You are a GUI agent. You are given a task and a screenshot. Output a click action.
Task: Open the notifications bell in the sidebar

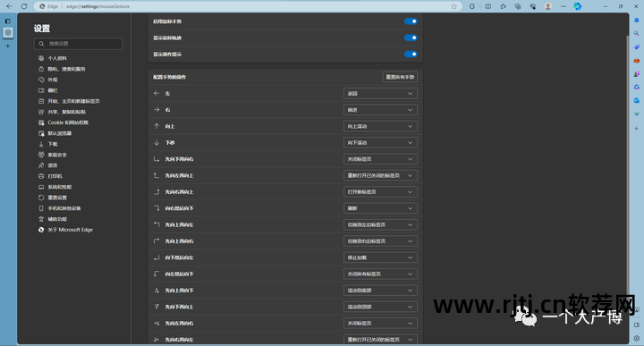(636, 20)
